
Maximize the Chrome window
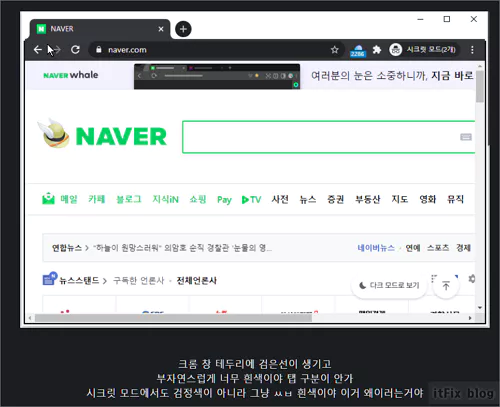click(447, 19)
